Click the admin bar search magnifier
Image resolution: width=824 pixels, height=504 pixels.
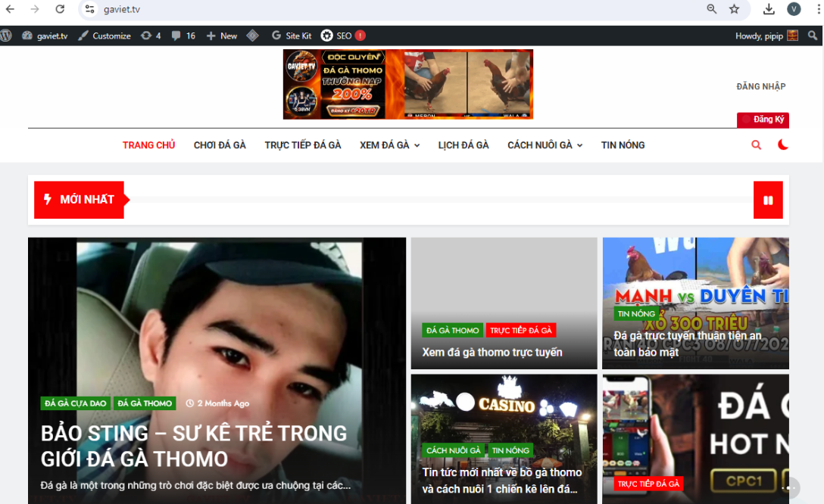pos(813,36)
